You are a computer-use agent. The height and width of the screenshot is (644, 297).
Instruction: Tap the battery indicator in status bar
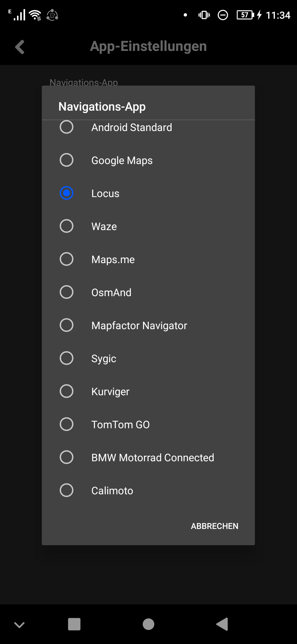[x=245, y=15]
